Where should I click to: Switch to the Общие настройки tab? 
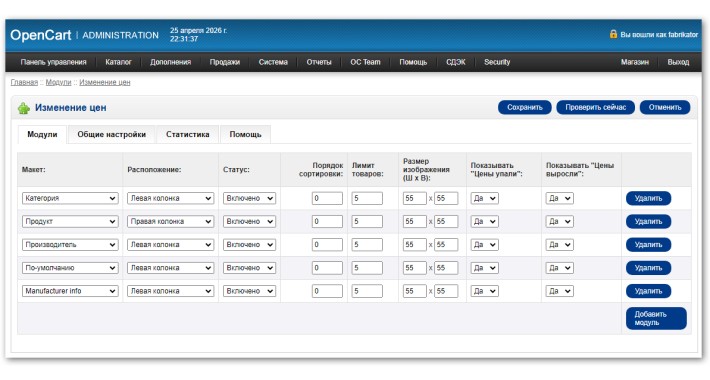click(111, 135)
